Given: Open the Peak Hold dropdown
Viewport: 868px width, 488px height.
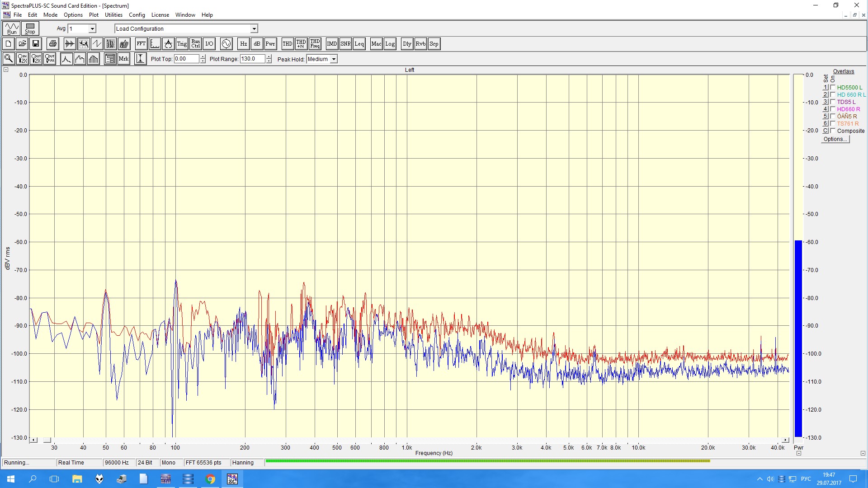Looking at the screenshot, I should click(334, 59).
